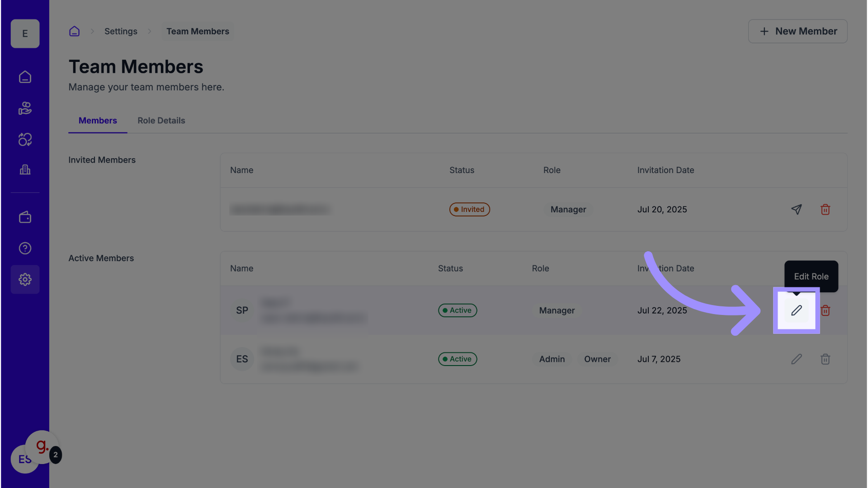
Task: Click the New Member button
Action: click(x=797, y=31)
